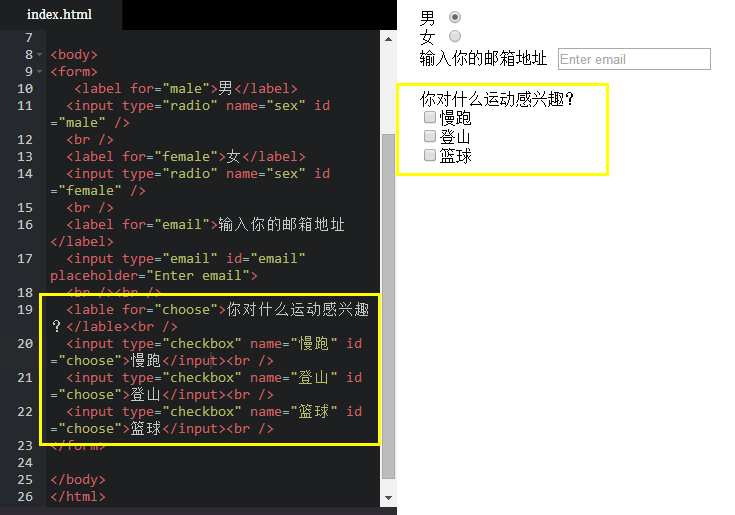Click the 女 label in the preview
Screen dimensions: 735x515
pos(427,37)
